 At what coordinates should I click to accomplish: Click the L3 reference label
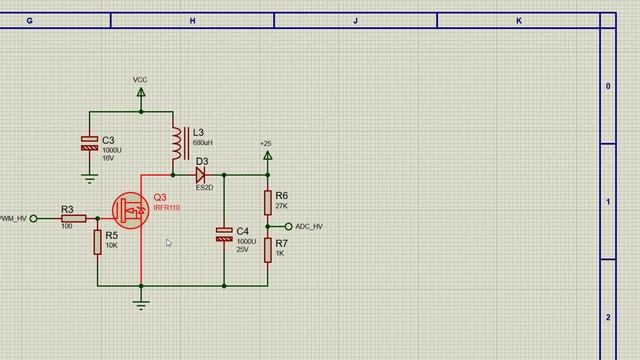point(198,133)
